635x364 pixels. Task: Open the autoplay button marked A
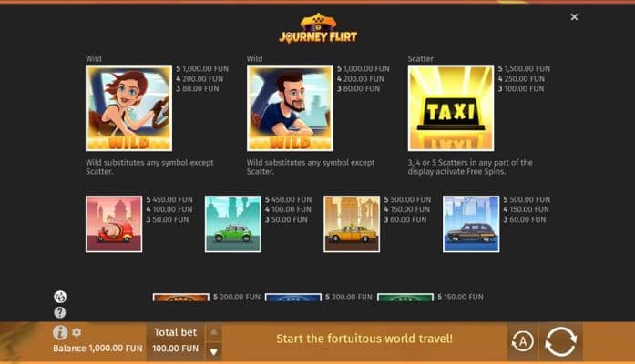[x=522, y=342]
